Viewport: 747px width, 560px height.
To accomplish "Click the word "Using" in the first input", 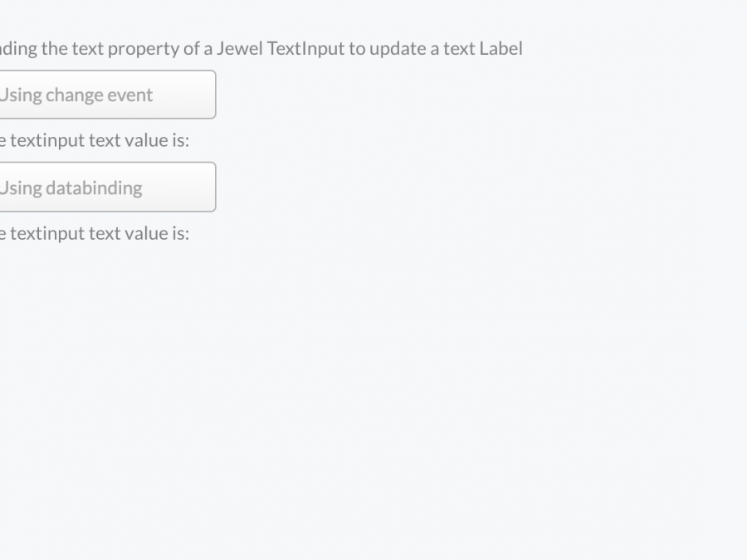I will (x=20, y=95).
